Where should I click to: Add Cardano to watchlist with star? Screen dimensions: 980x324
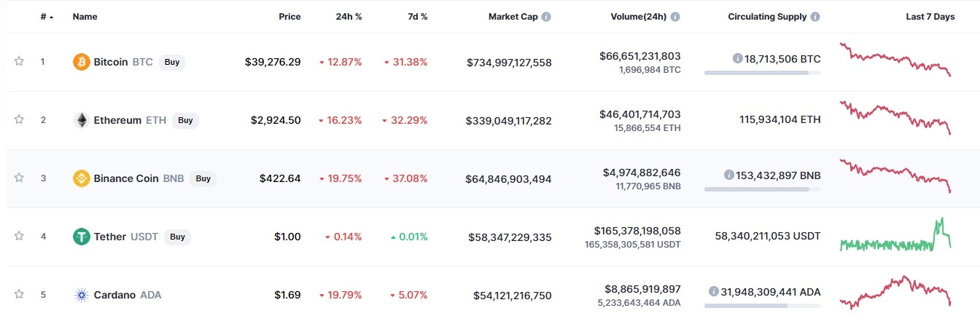(x=19, y=295)
